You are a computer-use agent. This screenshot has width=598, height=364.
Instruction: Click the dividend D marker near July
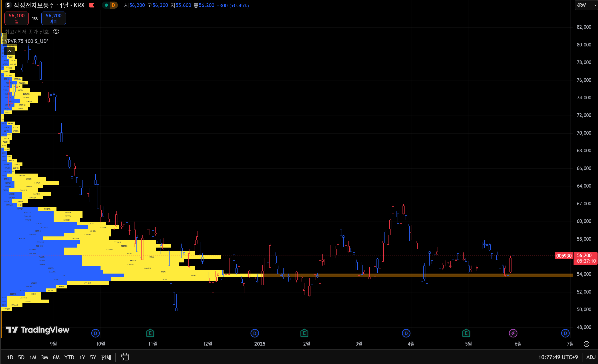[565, 333]
